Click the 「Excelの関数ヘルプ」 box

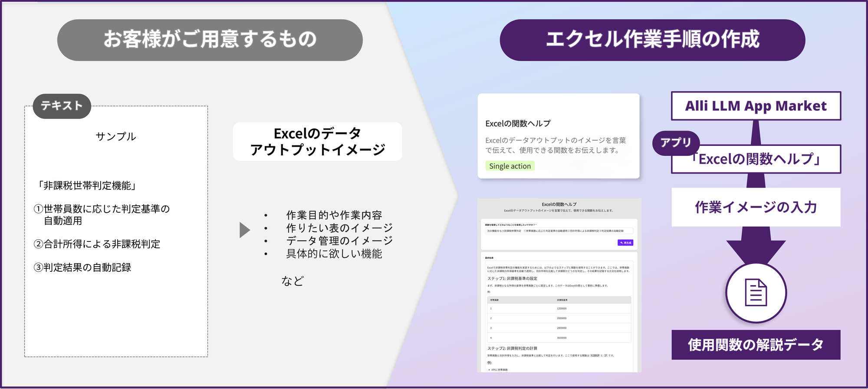pos(756,159)
